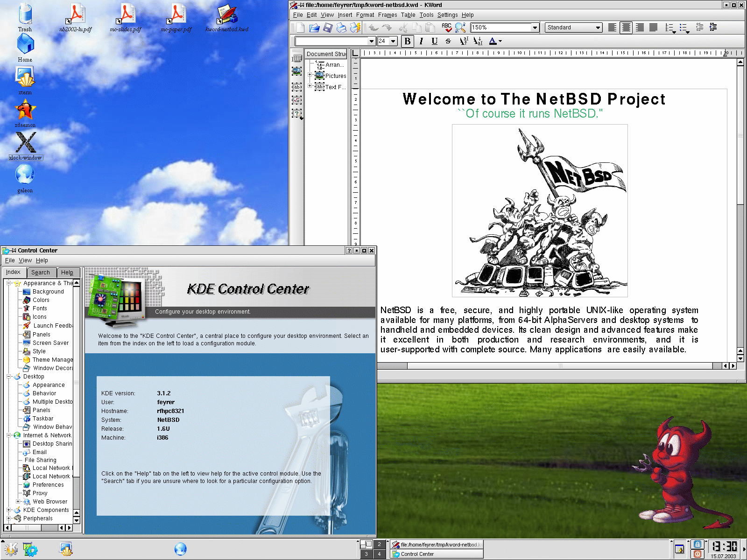The image size is (747, 560).
Task: Click the Insert Picture frame tool icon
Action: click(x=296, y=71)
